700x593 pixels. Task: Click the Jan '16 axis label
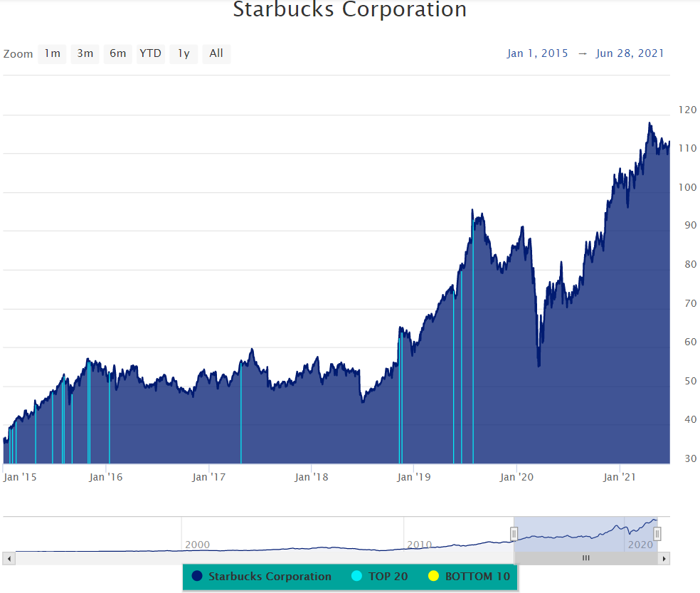(105, 477)
